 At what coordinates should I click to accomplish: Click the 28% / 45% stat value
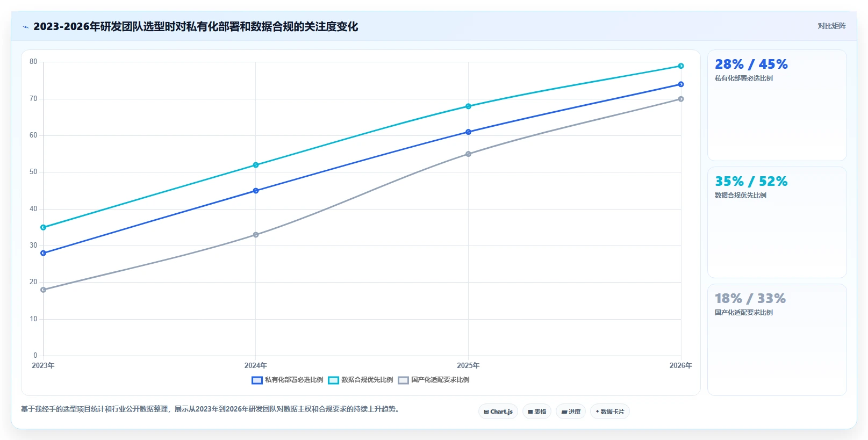[x=751, y=64]
